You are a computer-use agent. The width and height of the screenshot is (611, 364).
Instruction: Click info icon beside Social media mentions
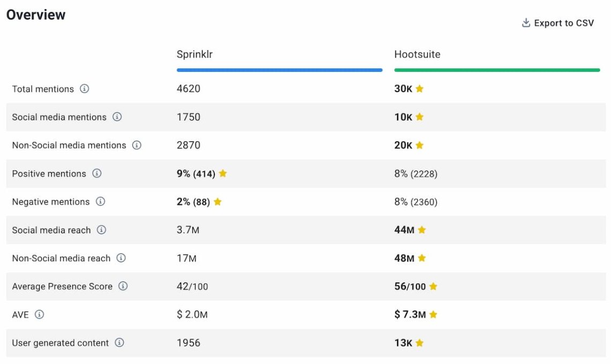117,117
